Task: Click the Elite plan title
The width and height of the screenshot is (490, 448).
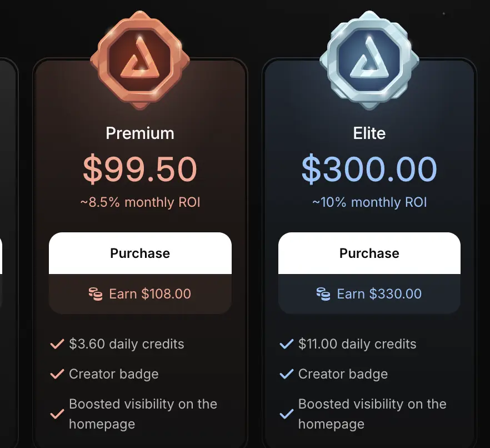Action: 369,133
